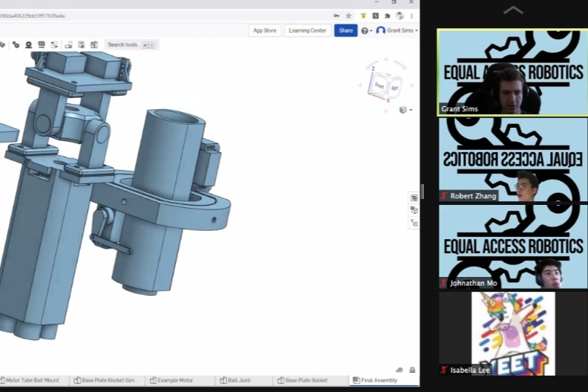Open the Learning Center

click(307, 30)
